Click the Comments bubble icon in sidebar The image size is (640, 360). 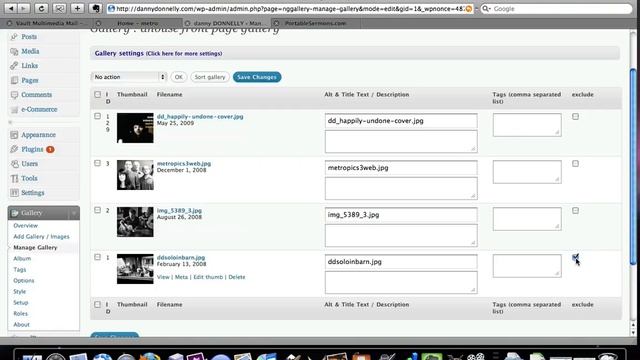14,95
